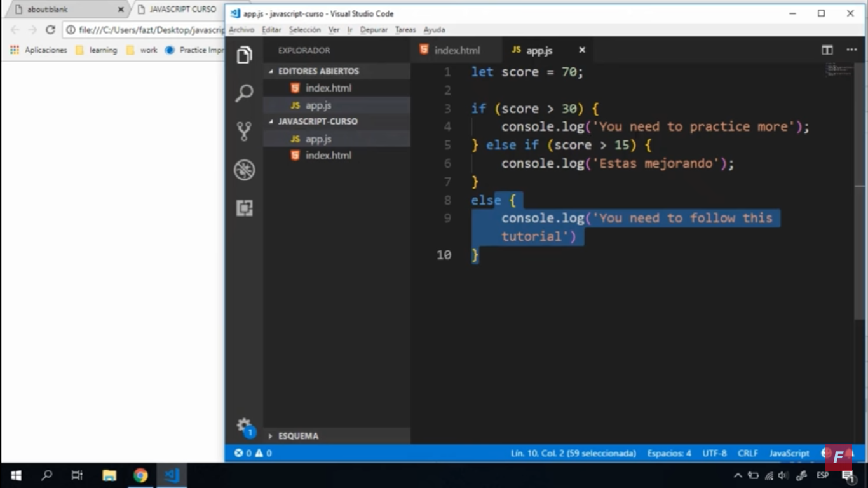This screenshot has height=488, width=868.
Task: Click the Chrome back arrow
Action: click(x=15, y=30)
